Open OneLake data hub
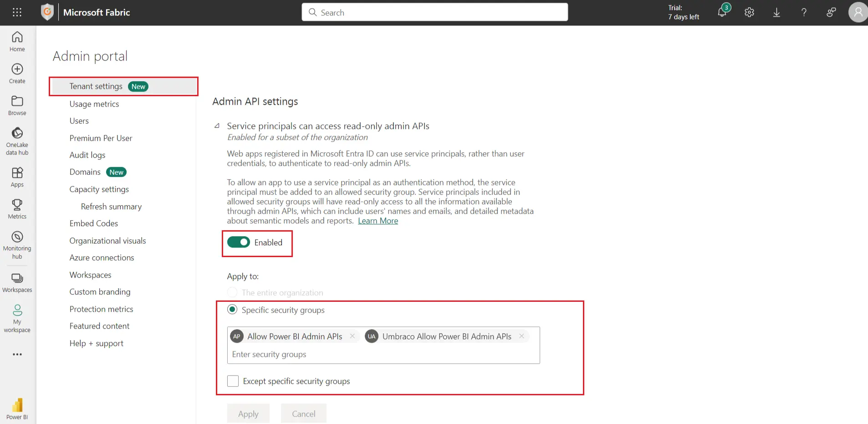 (17, 141)
